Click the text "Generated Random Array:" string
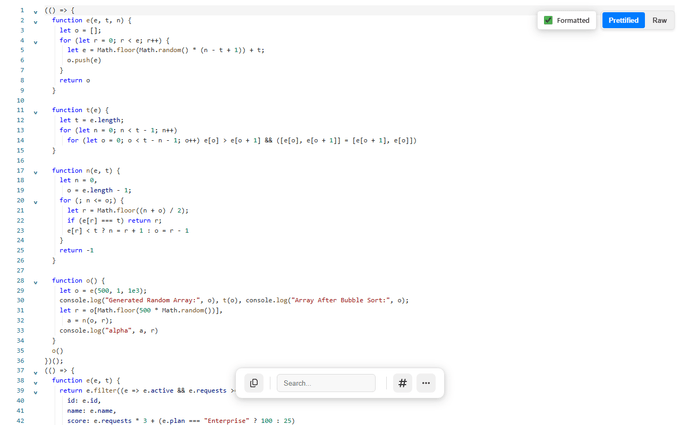 pos(153,300)
